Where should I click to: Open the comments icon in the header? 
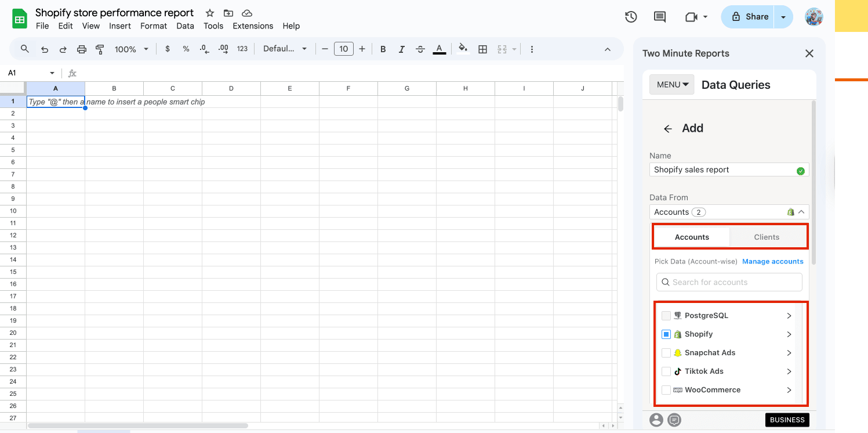pos(660,17)
